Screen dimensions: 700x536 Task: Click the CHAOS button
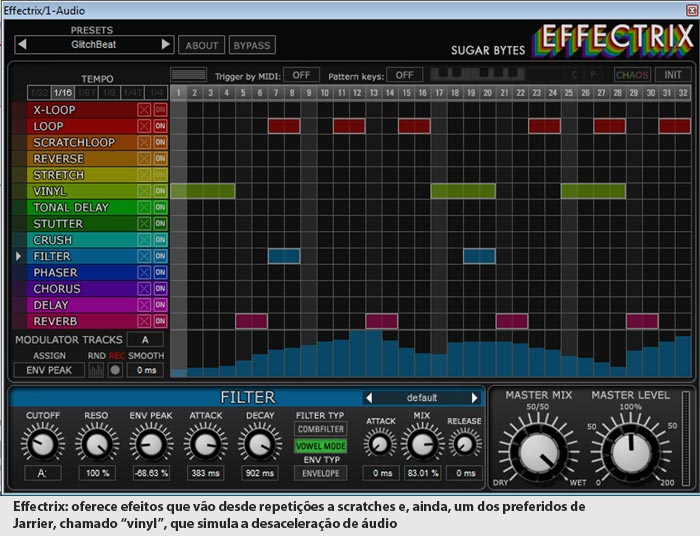632,75
